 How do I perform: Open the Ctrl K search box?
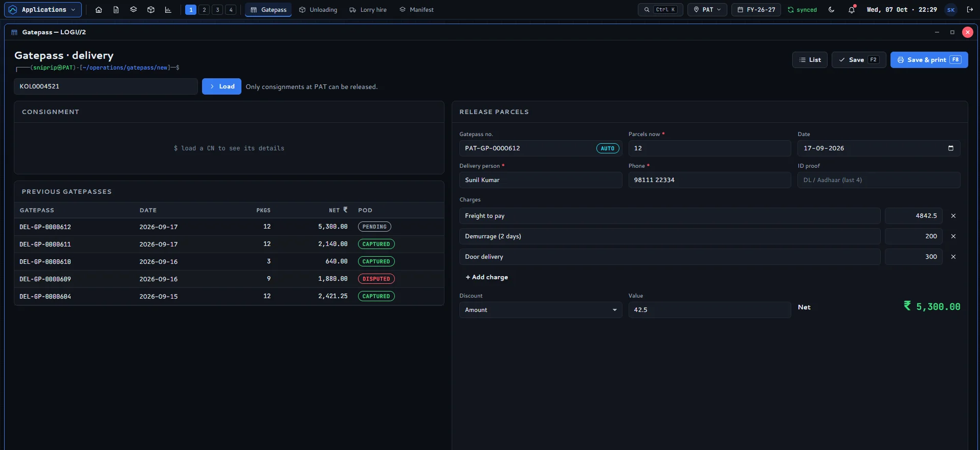(x=660, y=10)
